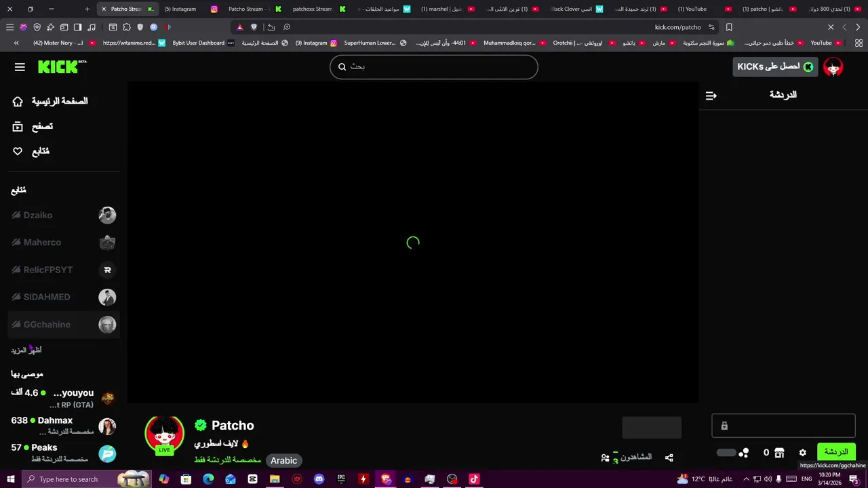Open TikTok app from the taskbar
The height and width of the screenshot is (488, 868).
pos(474,479)
